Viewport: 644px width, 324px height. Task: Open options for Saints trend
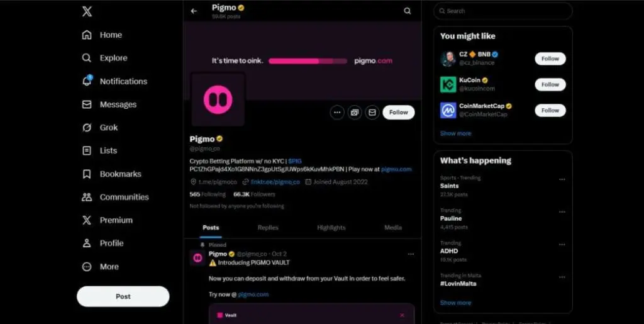(x=562, y=179)
